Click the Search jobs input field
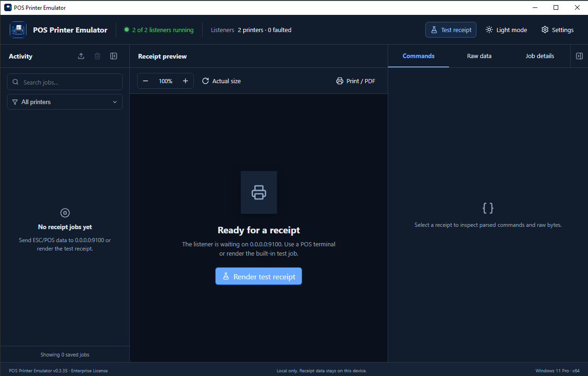 pos(65,82)
